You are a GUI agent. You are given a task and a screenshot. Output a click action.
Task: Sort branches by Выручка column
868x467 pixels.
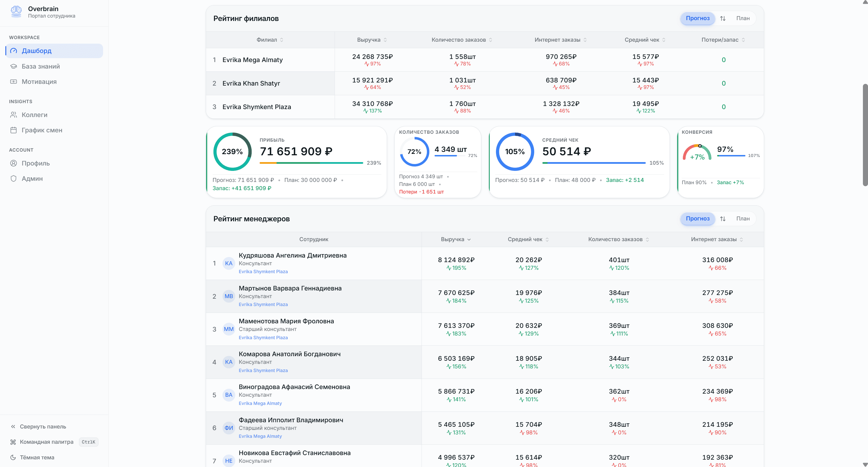[372, 40]
